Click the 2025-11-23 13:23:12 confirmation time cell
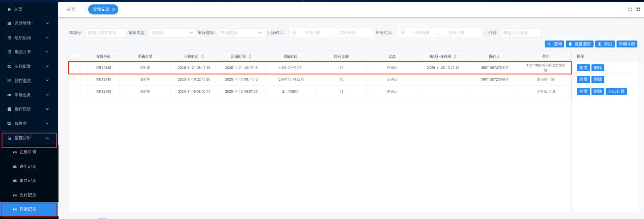The height and width of the screenshot is (219, 644). pos(443,67)
